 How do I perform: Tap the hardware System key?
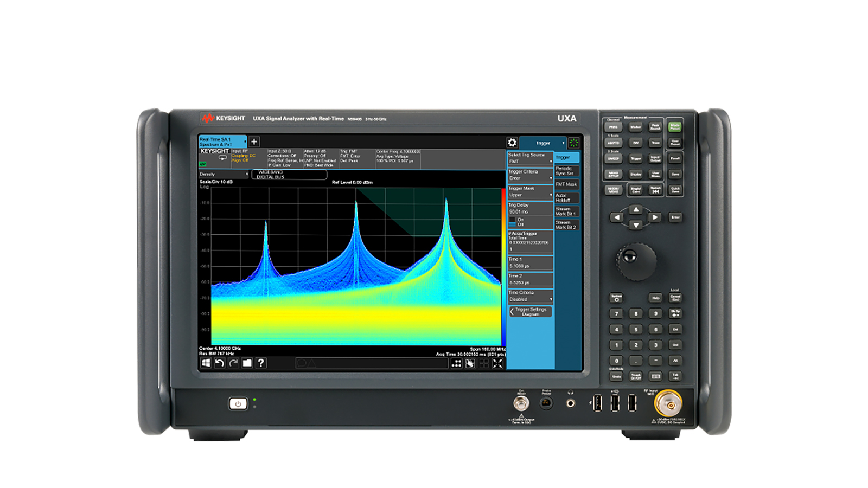tap(616, 298)
